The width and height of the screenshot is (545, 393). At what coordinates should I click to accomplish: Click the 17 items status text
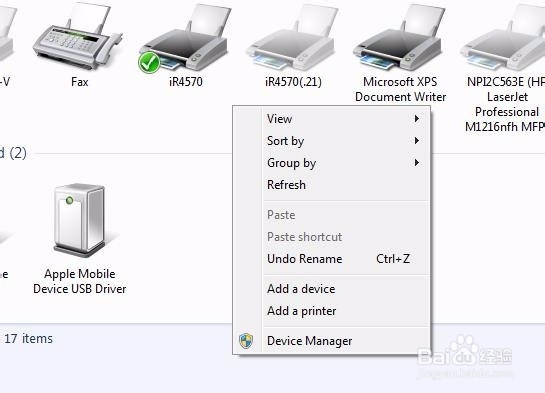(28, 338)
